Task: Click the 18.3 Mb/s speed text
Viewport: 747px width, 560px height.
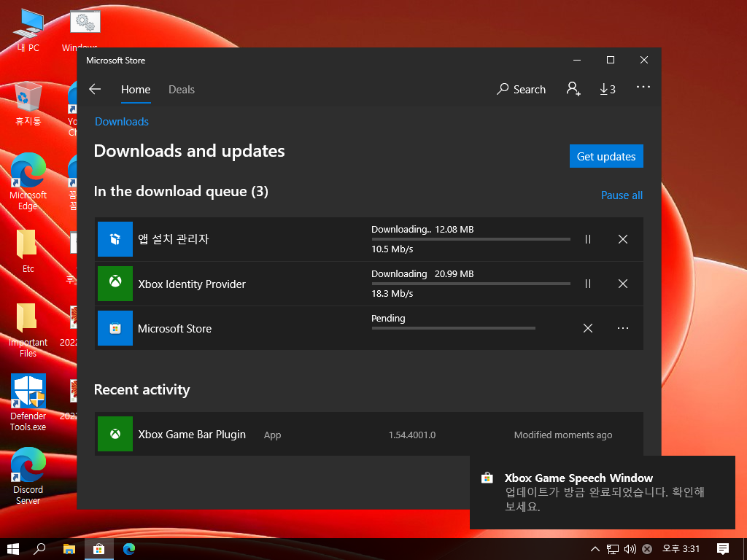Action: coord(392,293)
